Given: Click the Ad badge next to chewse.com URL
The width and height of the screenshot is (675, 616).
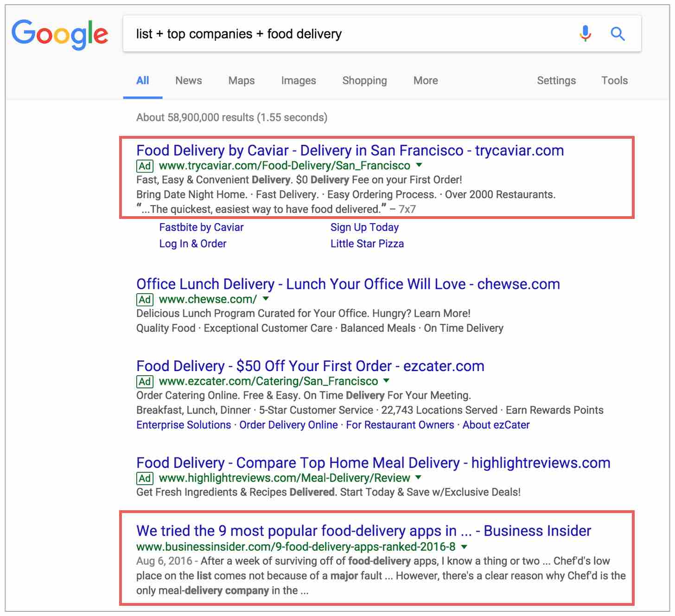Looking at the screenshot, I should [145, 300].
